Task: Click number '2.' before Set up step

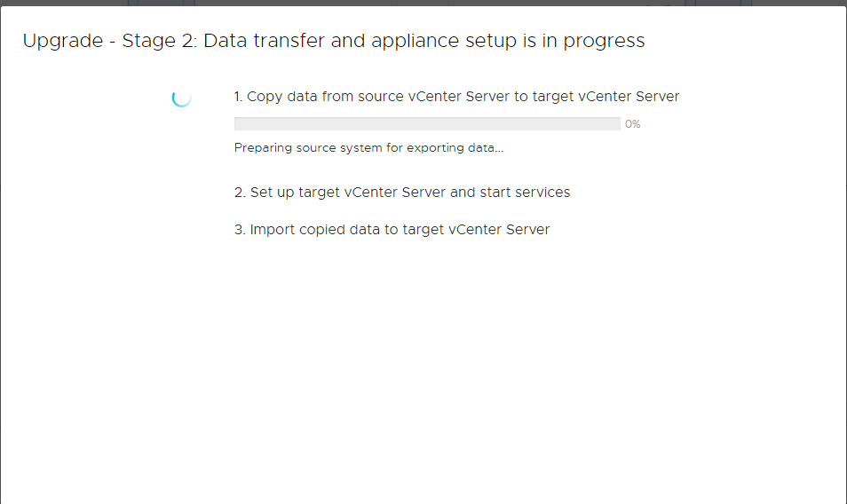Action: click(240, 193)
